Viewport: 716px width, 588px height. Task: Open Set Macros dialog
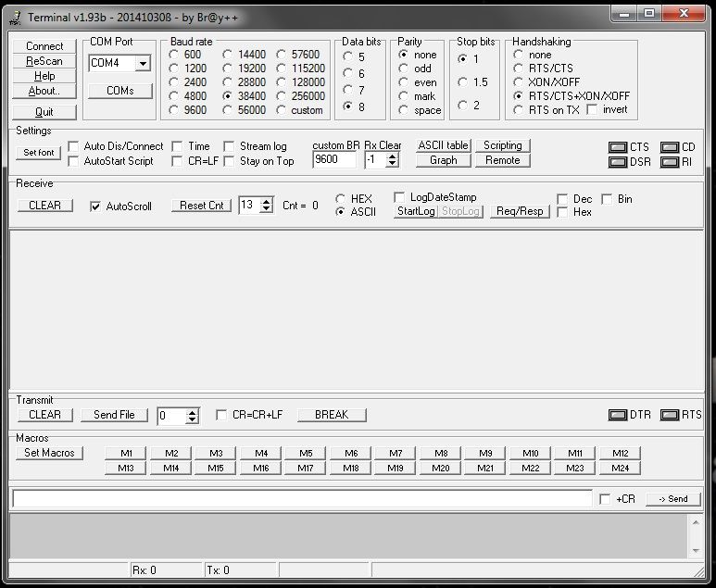coord(49,453)
